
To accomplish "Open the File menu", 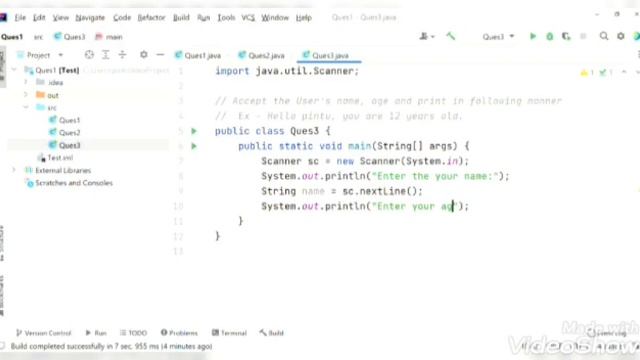I will click(20, 18).
